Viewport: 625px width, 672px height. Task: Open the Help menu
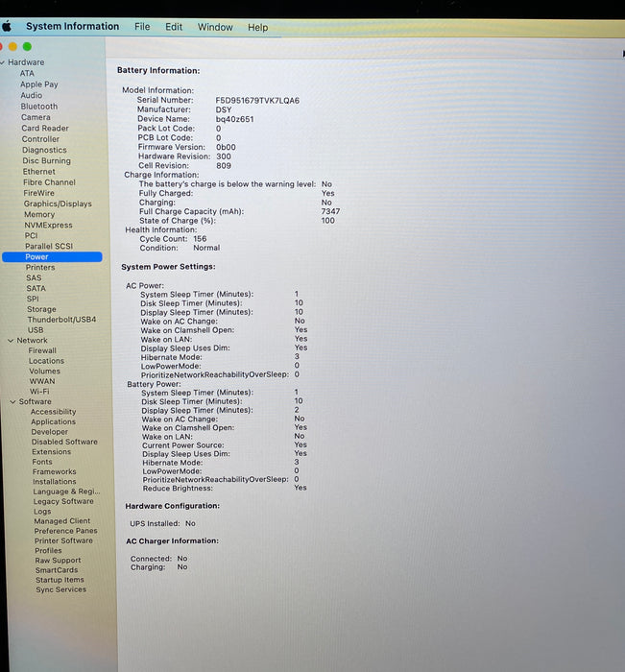257,28
